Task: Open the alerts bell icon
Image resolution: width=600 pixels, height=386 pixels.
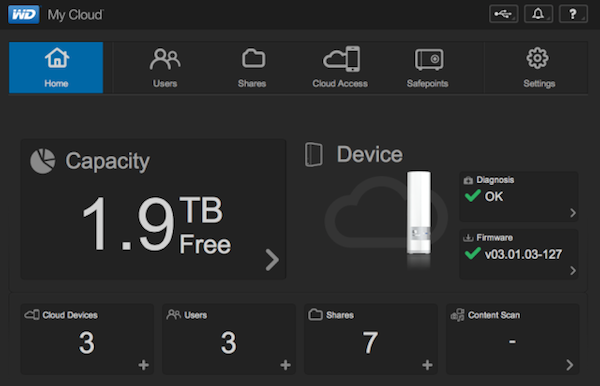Action: [538, 14]
